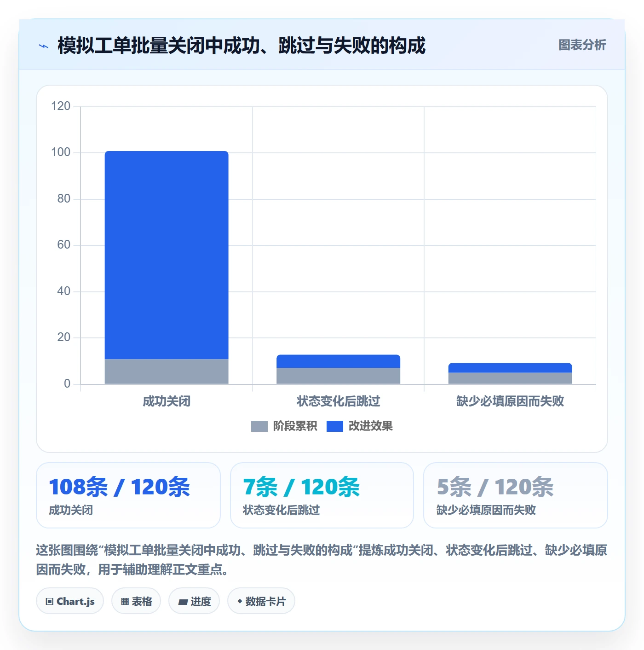Click y-axis value 40
This screenshot has width=644, height=650.
tap(64, 291)
